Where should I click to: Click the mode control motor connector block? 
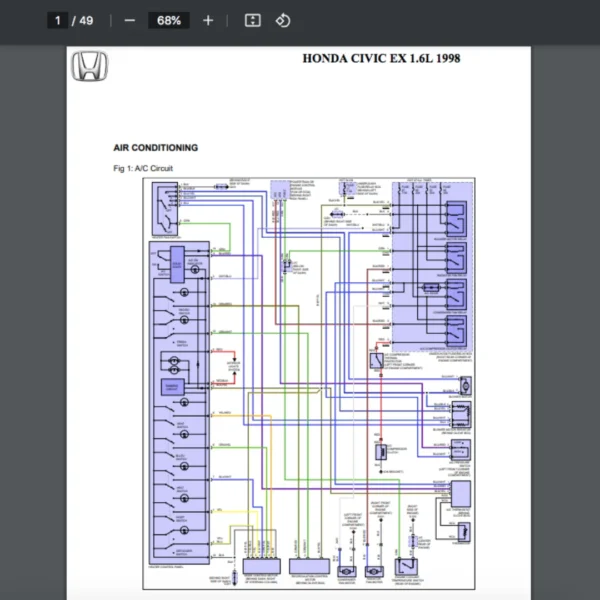coord(262,565)
